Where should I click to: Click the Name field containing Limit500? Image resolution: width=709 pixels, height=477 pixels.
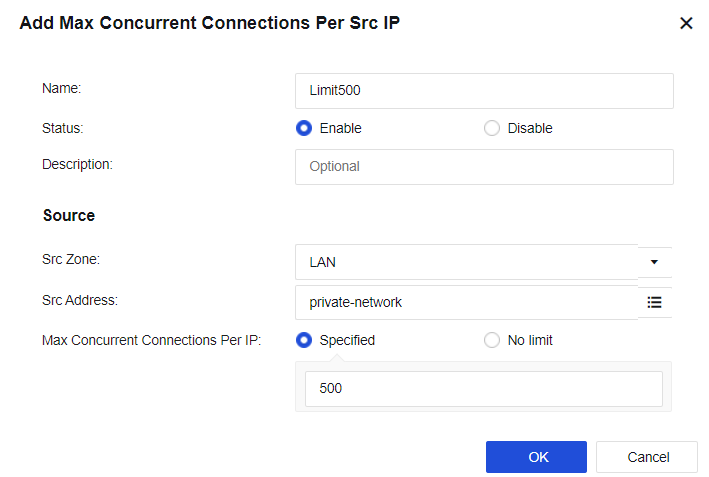484,90
